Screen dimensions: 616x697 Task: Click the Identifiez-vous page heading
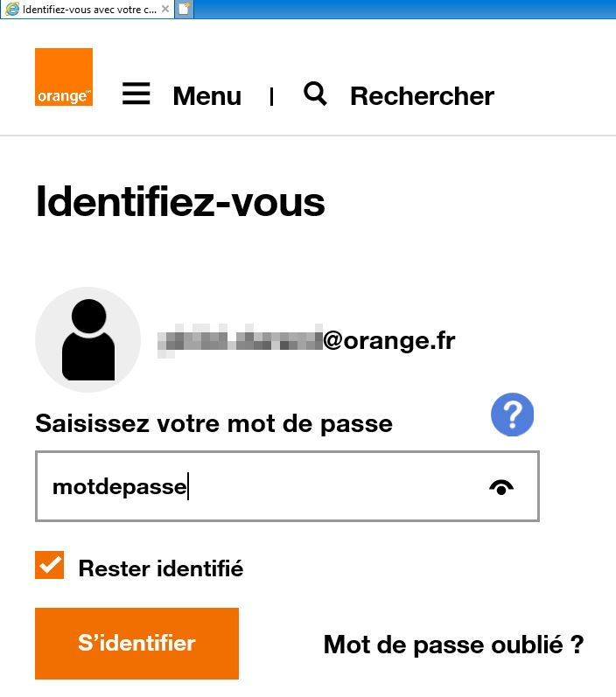[180, 202]
